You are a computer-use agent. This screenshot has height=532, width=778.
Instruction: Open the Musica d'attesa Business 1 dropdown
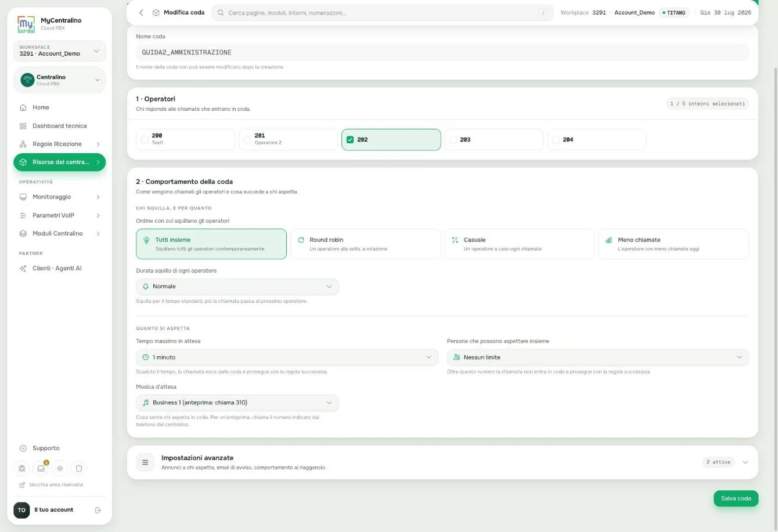click(x=237, y=403)
